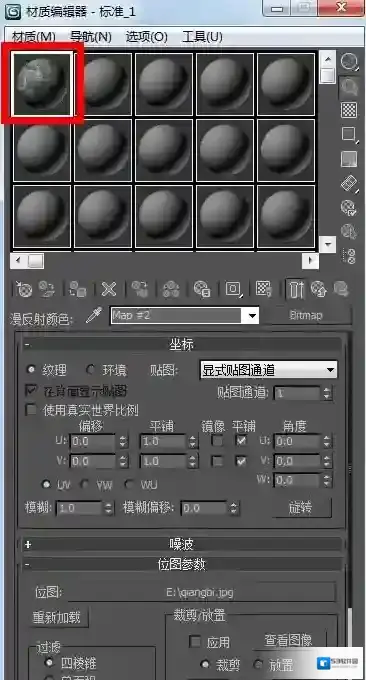This screenshot has width=366, height=680.
Task: Click the Material ID Channel icon
Action: click(x=233, y=289)
